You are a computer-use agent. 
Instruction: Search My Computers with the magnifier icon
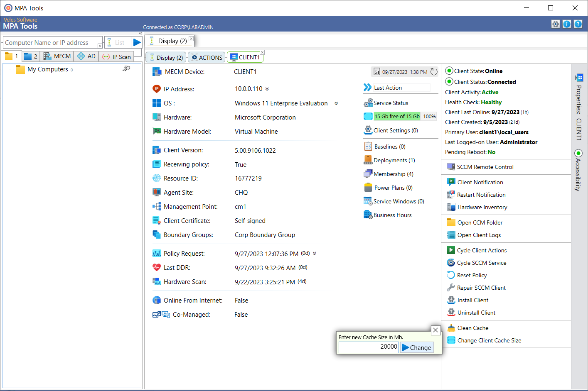coord(126,68)
